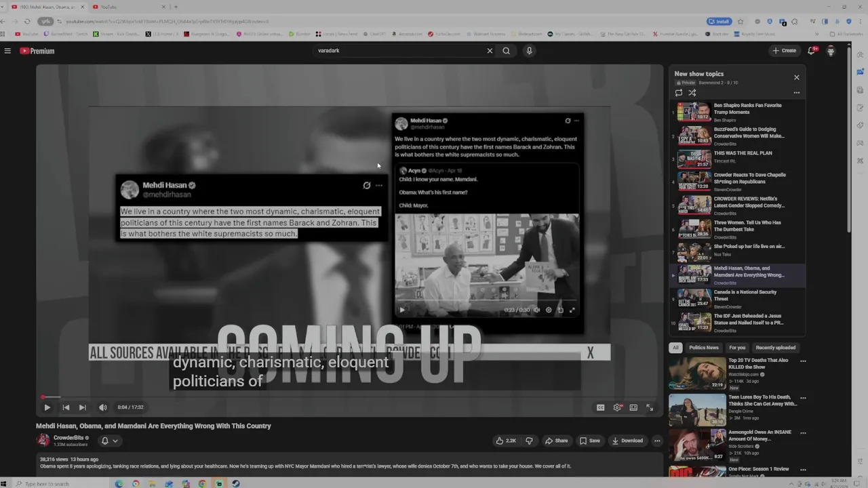Open the account avatar menu
868x488 pixels.
[x=831, y=51]
